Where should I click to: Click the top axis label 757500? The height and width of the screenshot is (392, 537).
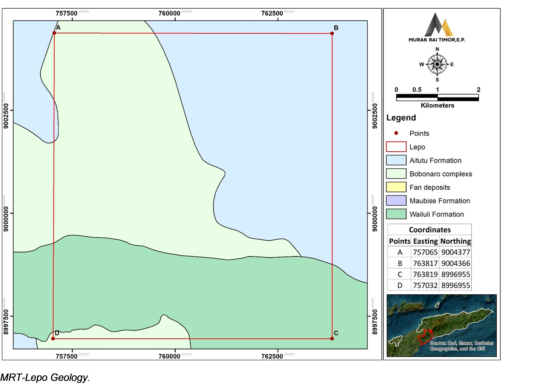(x=67, y=13)
